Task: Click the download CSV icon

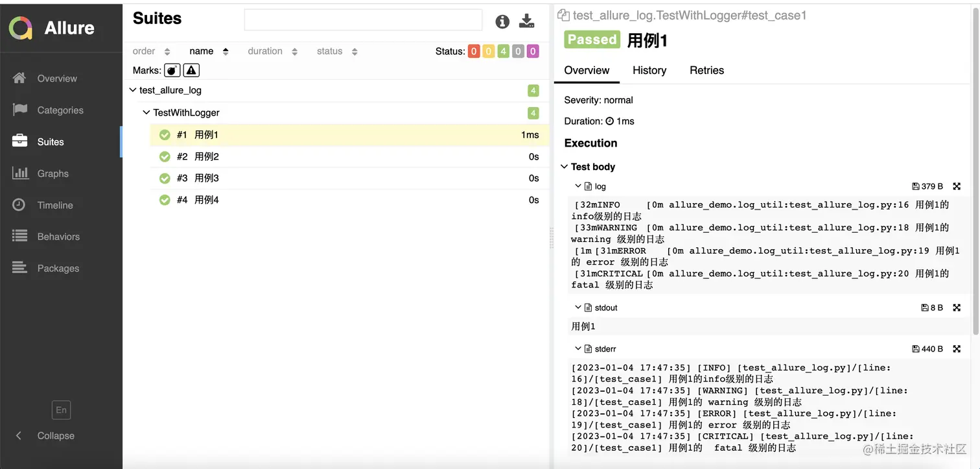Action: click(527, 21)
